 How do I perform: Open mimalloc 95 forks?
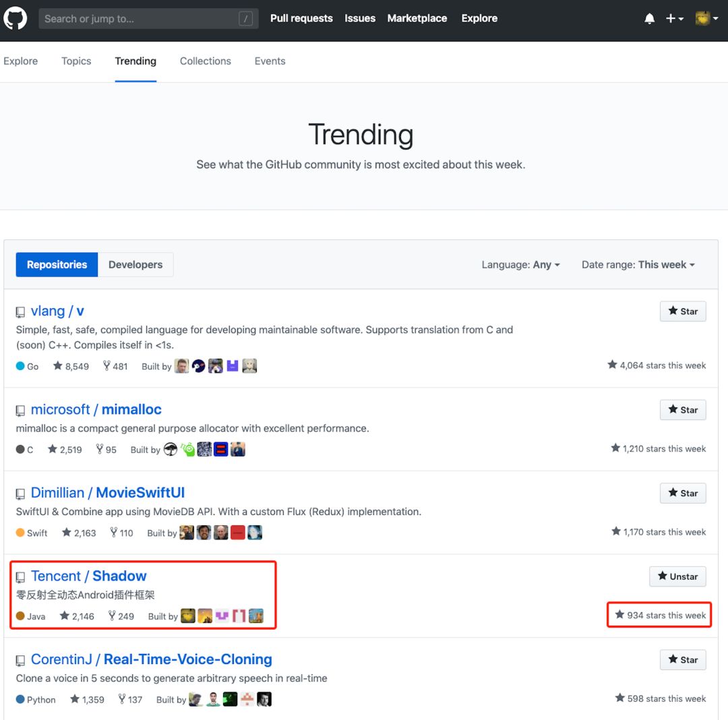(107, 450)
